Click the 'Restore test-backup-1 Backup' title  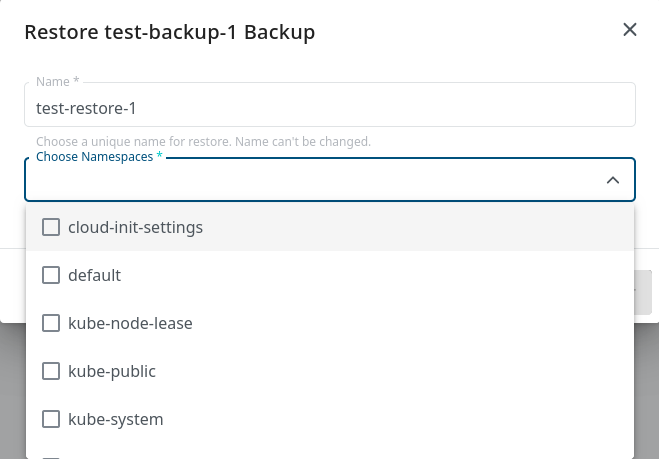169,32
